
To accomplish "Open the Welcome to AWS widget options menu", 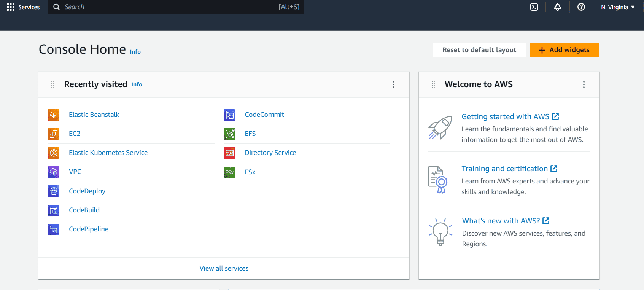I will (x=584, y=84).
